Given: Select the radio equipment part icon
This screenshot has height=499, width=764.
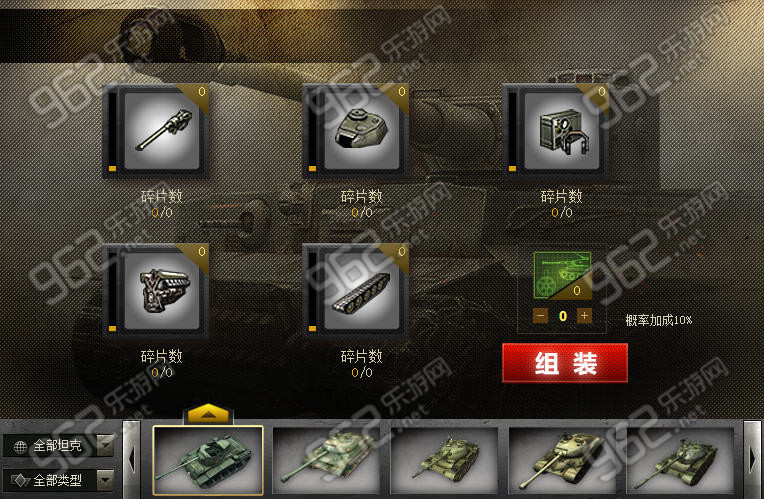Looking at the screenshot, I should [x=561, y=131].
